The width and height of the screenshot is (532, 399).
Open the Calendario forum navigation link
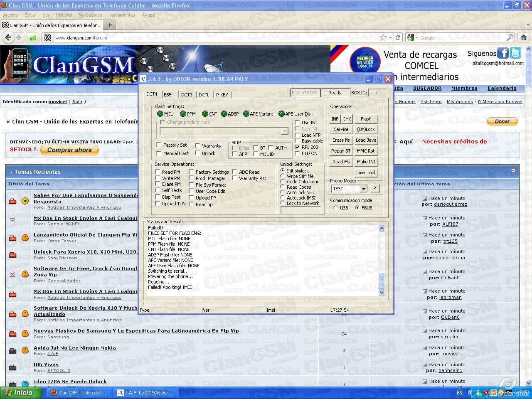click(502, 88)
